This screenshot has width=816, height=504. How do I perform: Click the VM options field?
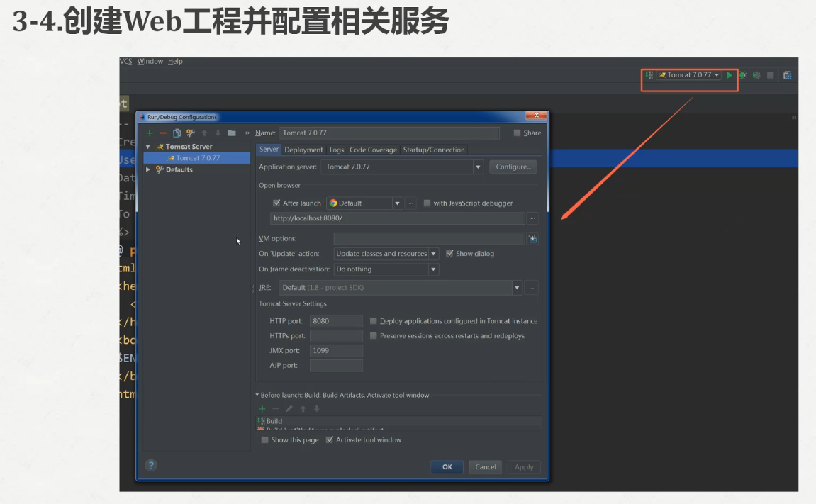tap(429, 239)
